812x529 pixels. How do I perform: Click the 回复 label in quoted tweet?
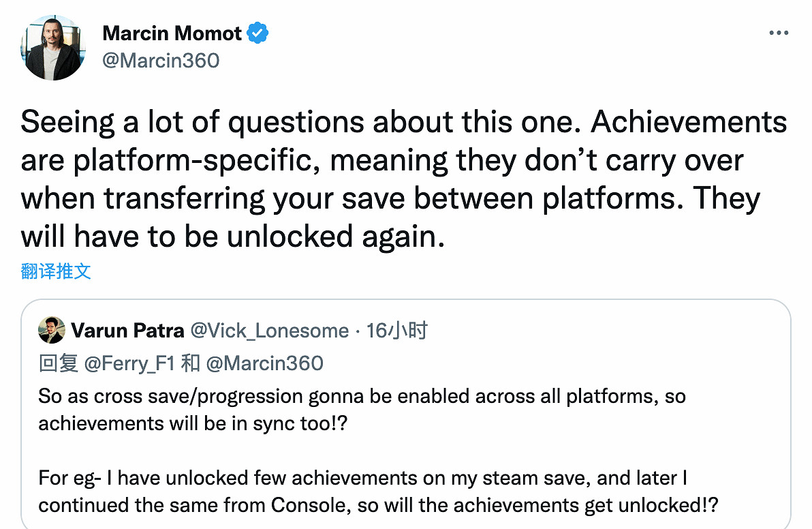[x=59, y=363]
